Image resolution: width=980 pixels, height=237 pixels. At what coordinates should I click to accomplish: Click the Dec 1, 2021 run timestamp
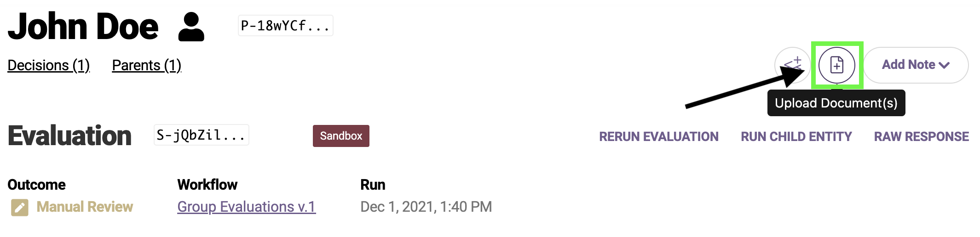point(426,207)
